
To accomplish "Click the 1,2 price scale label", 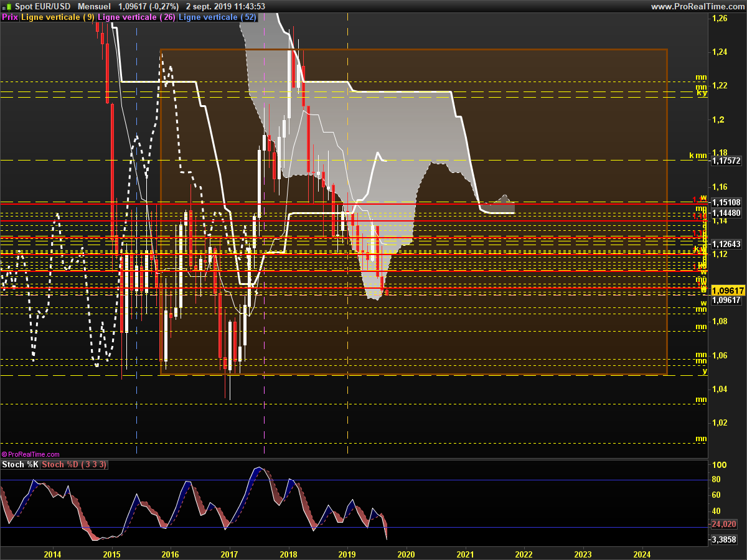I will [718, 119].
